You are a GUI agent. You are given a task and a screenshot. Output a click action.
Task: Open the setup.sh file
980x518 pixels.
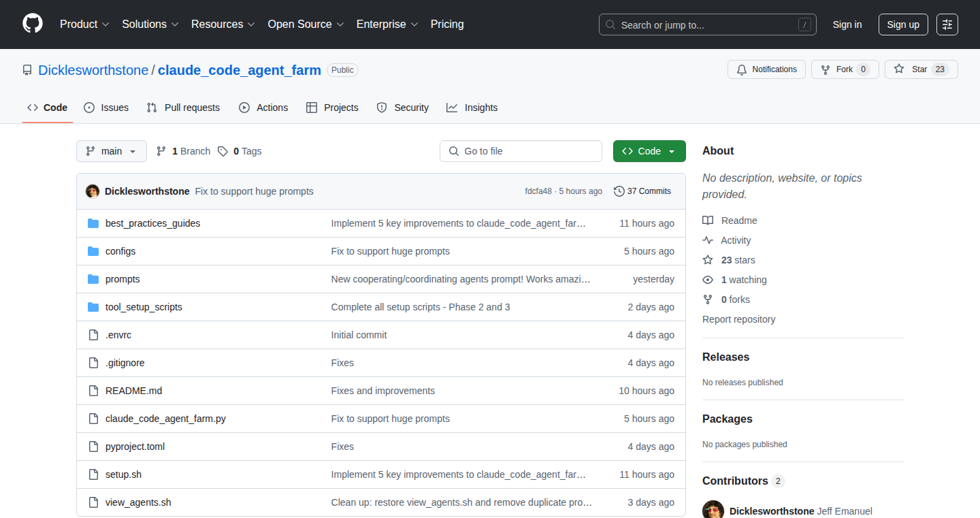click(124, 474)
